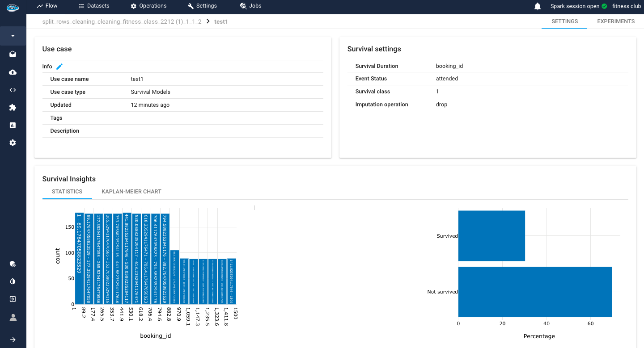Open the gear settings icon in sidebar
644x348 pixels.
pos(13,143)
